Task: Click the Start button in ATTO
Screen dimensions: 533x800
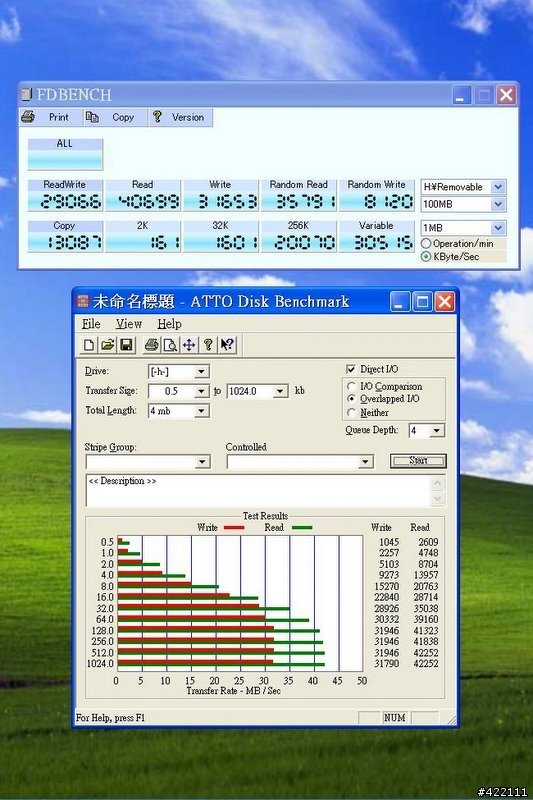Action: coord(418,461)
